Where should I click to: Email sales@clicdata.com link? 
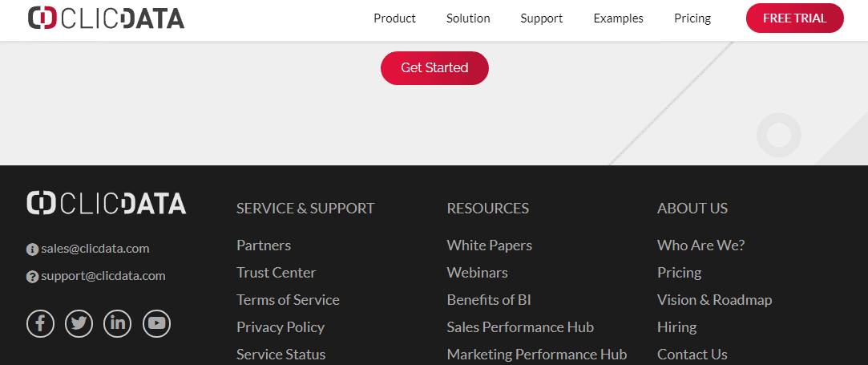pyautogui.click(x=95, y=249)
